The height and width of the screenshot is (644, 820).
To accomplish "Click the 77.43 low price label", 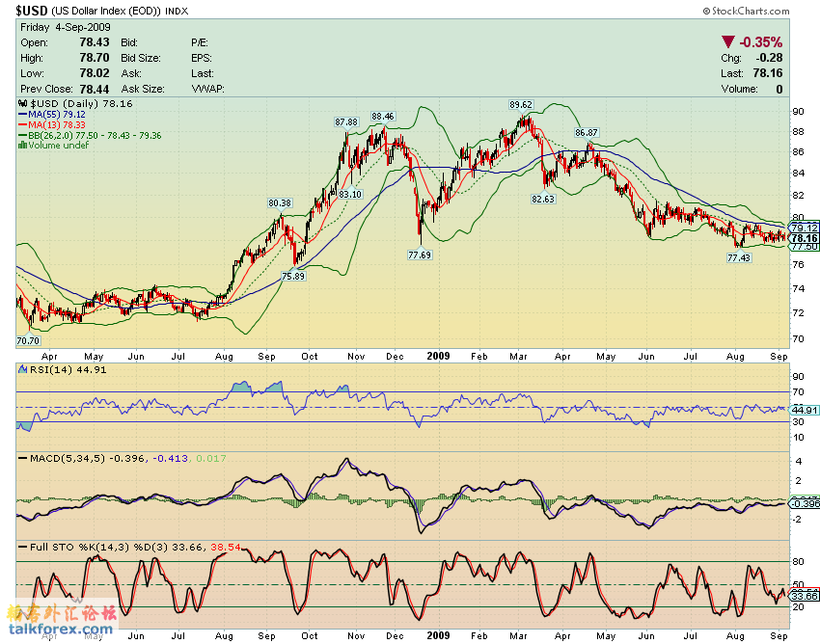I will coord(739,257).
